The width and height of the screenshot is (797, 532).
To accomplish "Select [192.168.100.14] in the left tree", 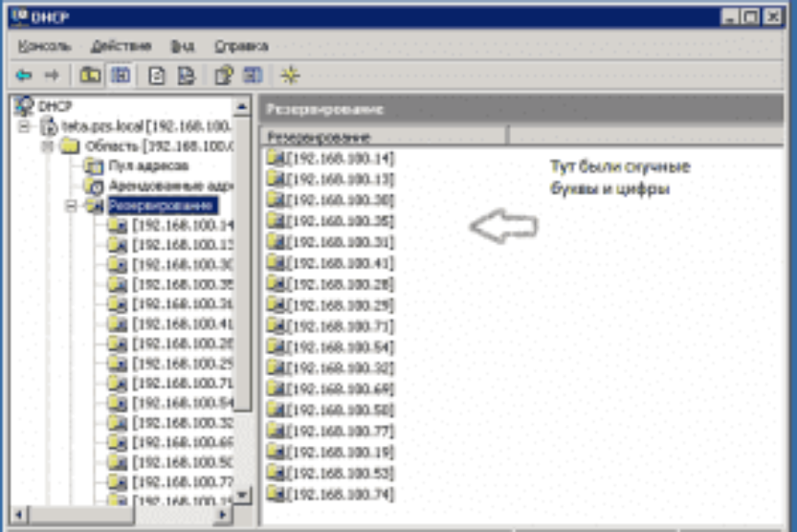I will [183, 226].
